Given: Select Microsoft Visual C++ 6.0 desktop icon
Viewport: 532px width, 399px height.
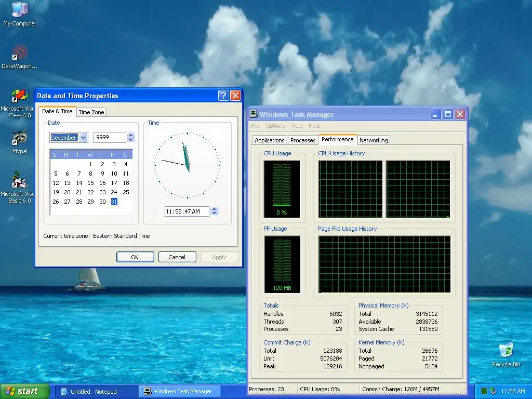Looking at the screenshot, I should tap(20, 103).
